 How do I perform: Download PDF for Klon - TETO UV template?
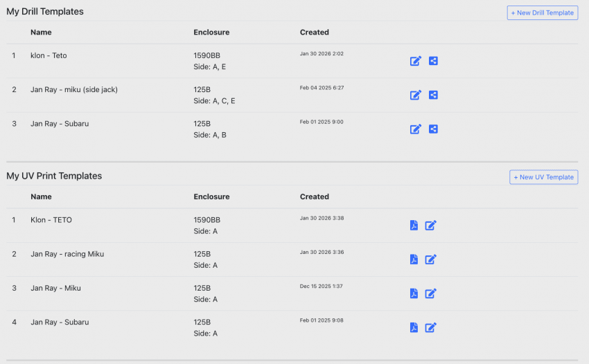414,225
